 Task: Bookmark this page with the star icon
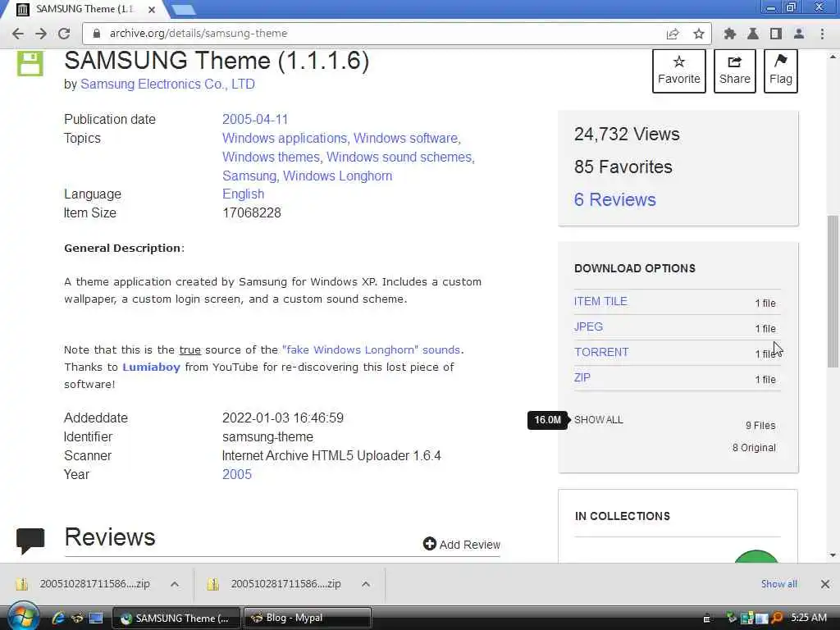pos(699,34)
